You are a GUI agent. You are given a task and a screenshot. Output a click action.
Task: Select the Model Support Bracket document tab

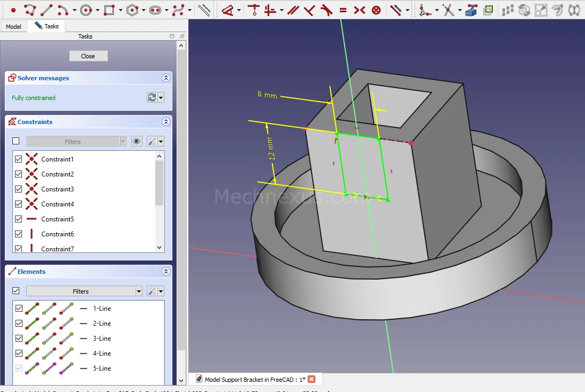[255, 380]
